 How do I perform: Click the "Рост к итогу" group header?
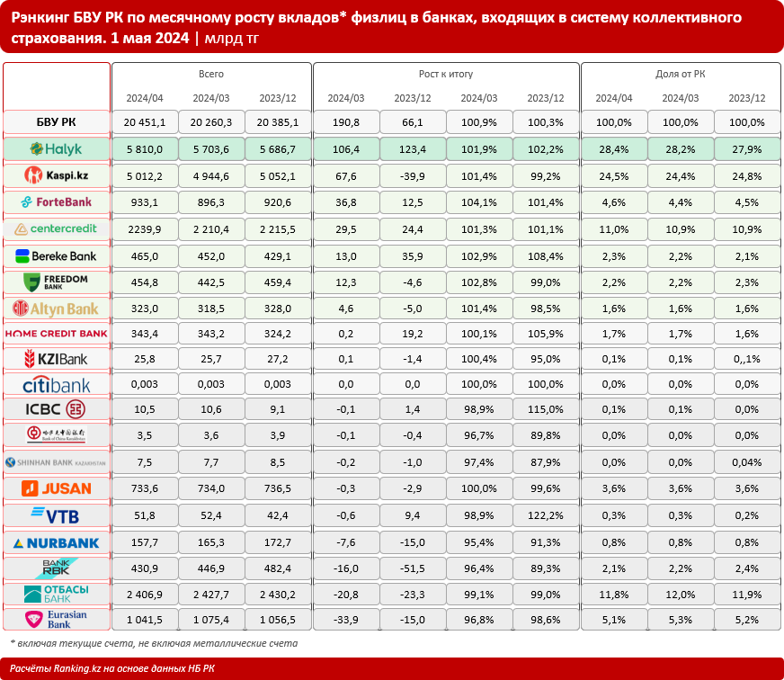(x=446, y=74)
